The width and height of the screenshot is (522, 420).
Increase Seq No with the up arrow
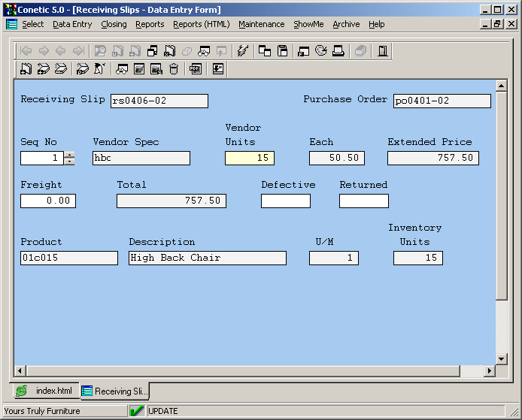tap(70, 155)
